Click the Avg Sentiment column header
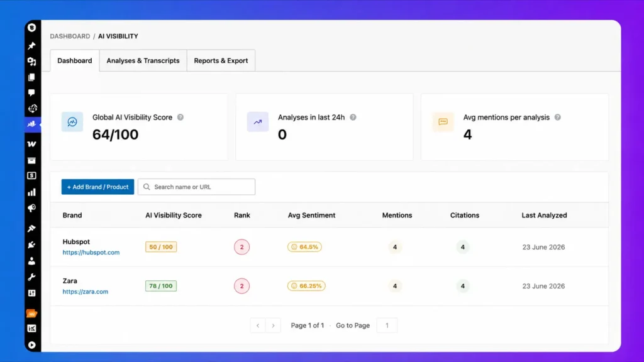The image size is (644, 362). 311,215
